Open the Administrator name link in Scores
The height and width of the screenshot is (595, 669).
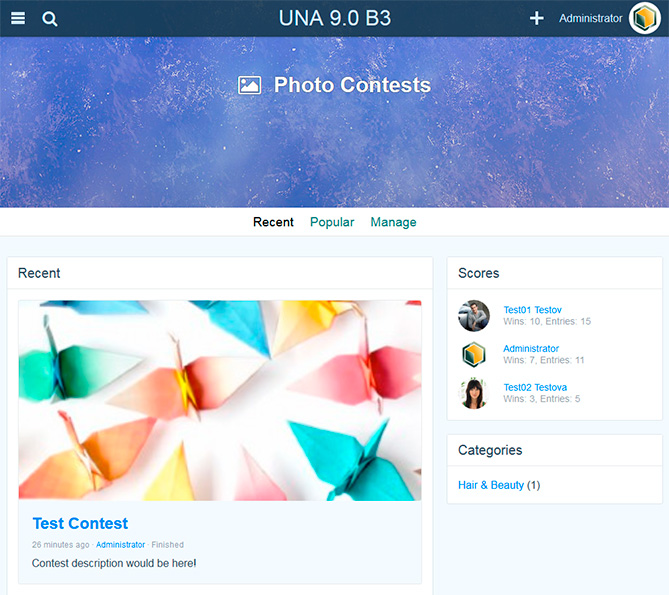tap(531, 348)
